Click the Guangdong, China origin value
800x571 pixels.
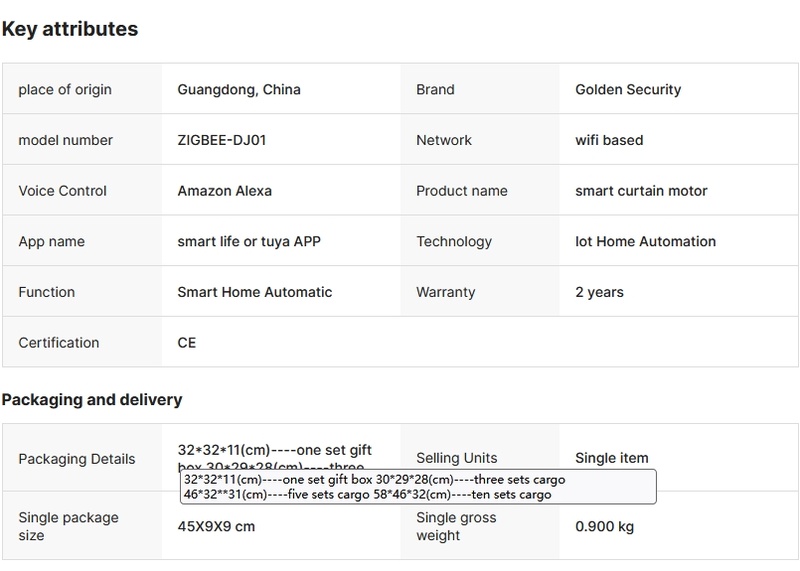239,90
